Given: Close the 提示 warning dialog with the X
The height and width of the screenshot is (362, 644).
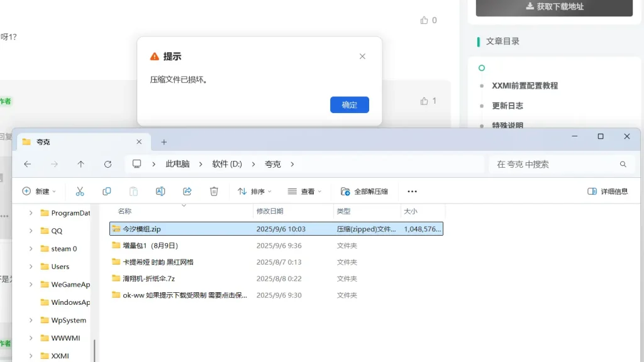Looking at the screenshot, I should pyautogui.click(x=362, y=56).
